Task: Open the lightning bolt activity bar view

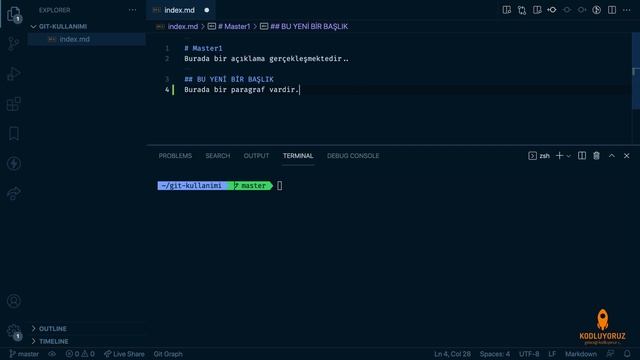Action: [x=14, y=163]
